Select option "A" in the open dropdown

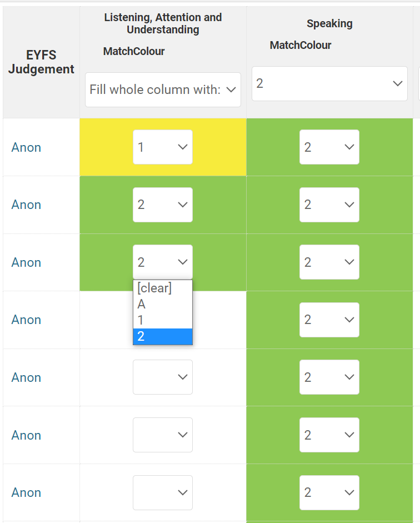pyautogui.click(x=142, y=304)
